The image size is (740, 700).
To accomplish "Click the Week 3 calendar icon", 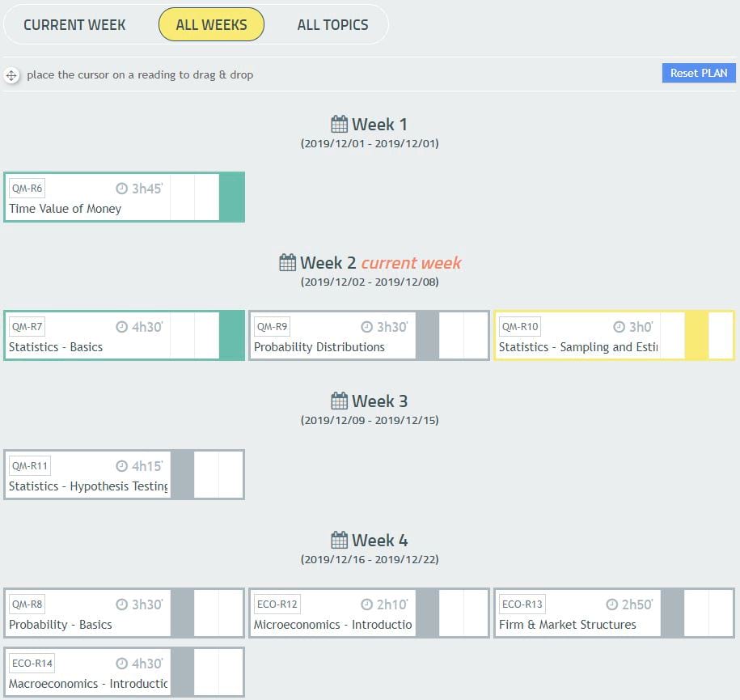I will click(340, 401).
